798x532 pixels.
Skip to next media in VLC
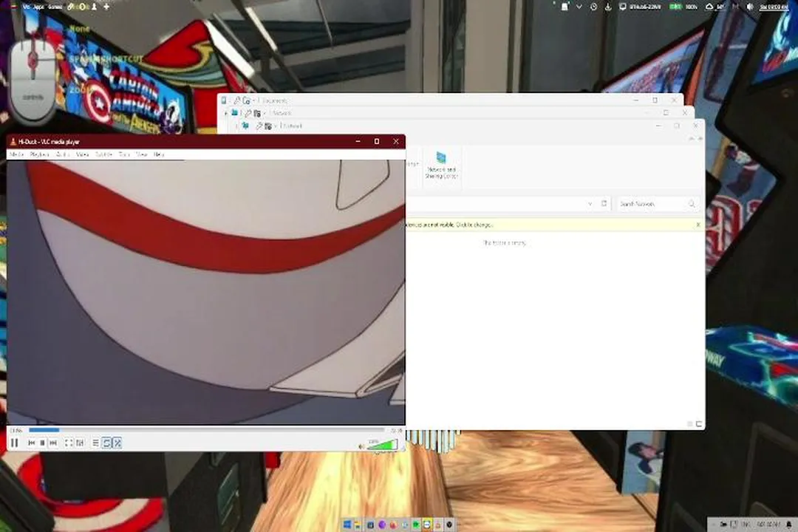pos(53,443)
